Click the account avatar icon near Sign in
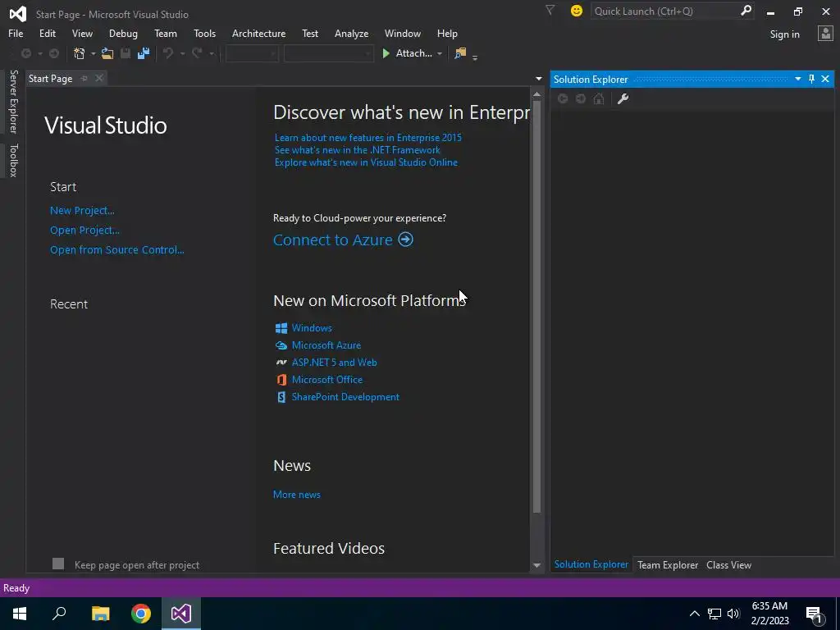Image resolution: width=840 pixels, height=630 pixels. pyautogui.click(x=825, y=34)
